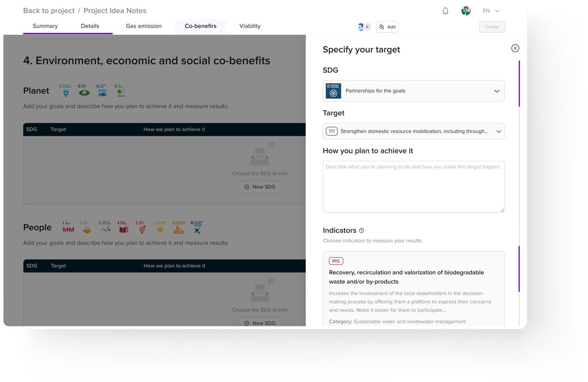This screenshot has width=588, height=382.
Task: Open the Gas emission tab
Action: [x=143, y=26]
